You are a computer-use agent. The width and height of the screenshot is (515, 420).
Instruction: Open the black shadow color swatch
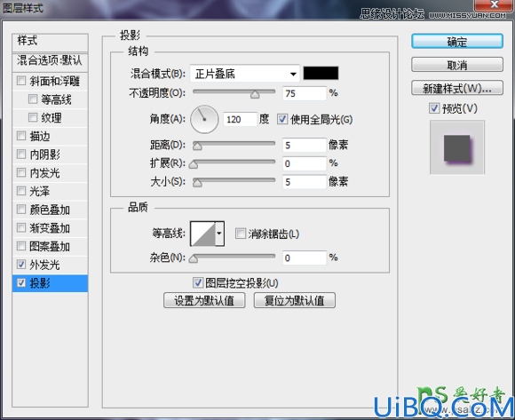click(321, 73)
